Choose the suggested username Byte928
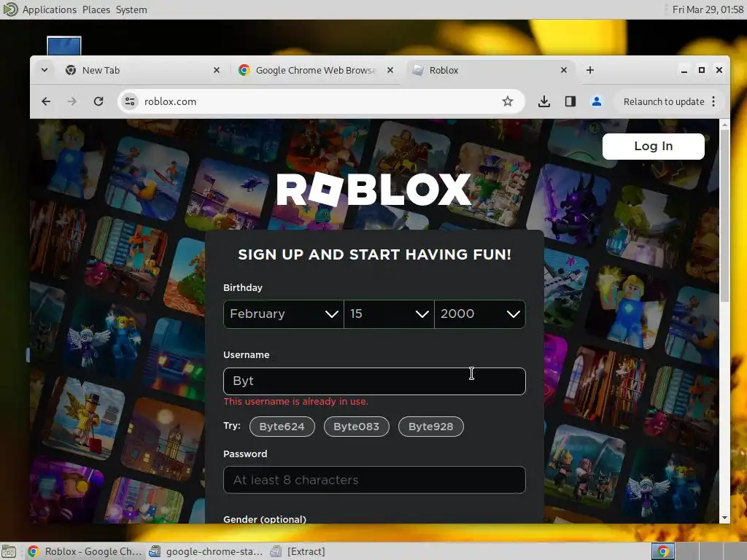This screenshot has height=560, width=747. point(430,427)
